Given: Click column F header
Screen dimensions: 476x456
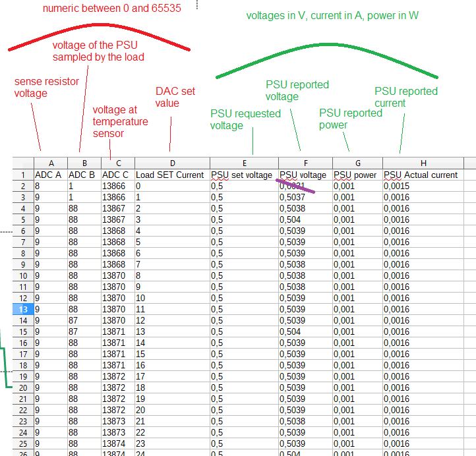Looking at the screenshot, I should pos(305,163).
